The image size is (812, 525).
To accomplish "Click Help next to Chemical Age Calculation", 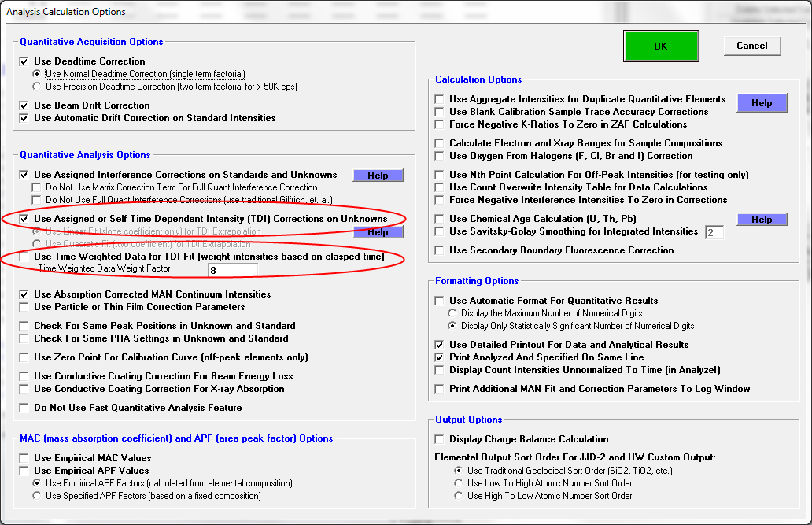I will click(x=762, y=220).
